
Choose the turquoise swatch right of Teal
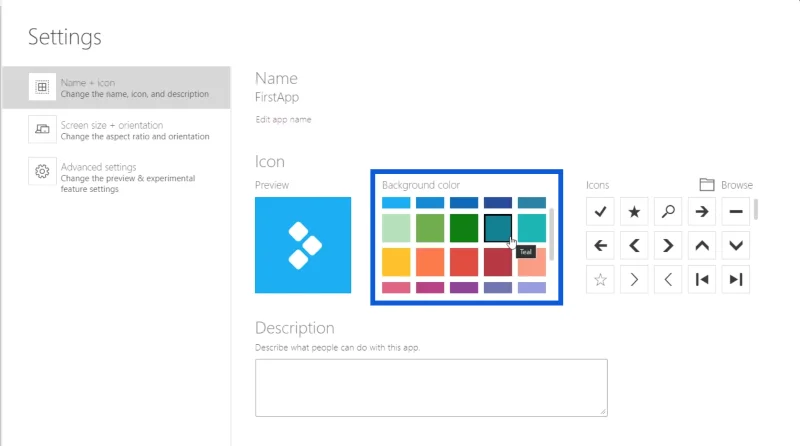[532, 228]
